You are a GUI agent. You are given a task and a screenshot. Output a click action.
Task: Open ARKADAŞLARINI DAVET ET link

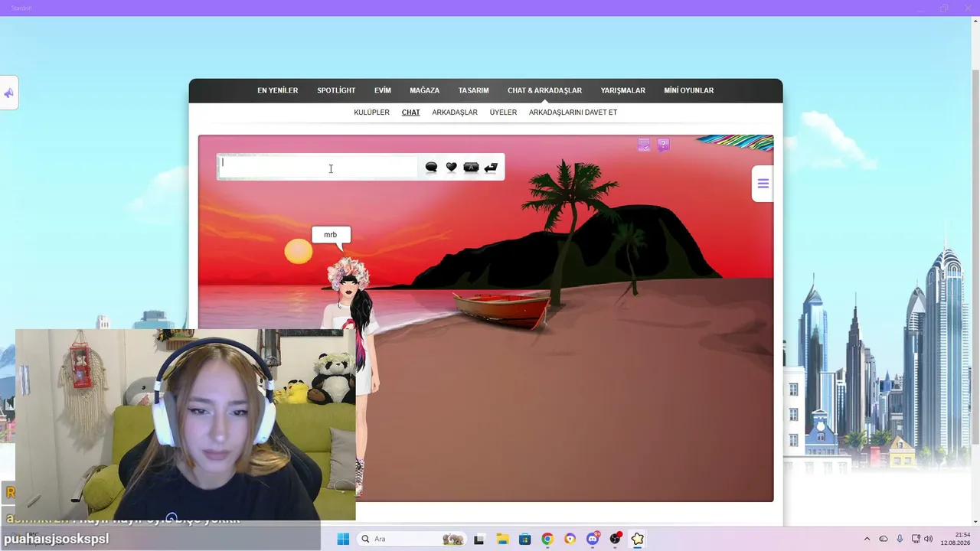(x=573, y=112)
